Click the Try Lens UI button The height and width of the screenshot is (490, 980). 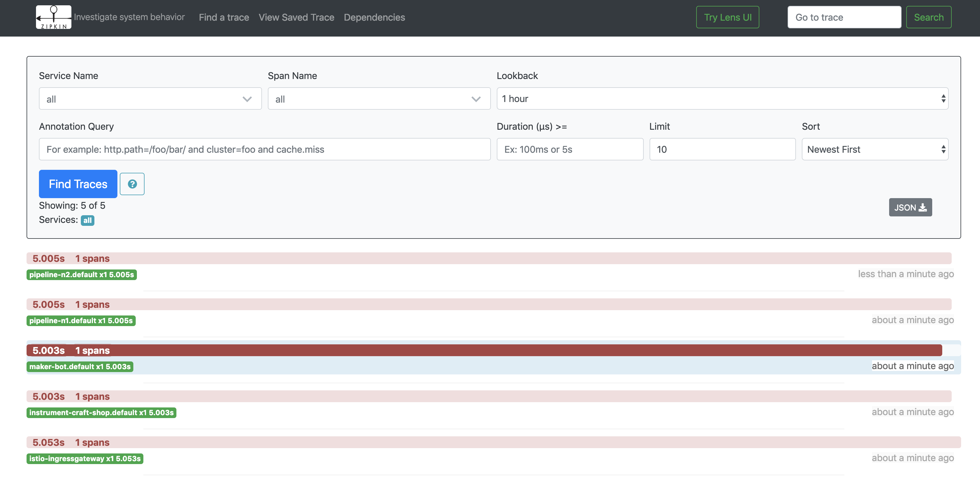coord(727,17)
